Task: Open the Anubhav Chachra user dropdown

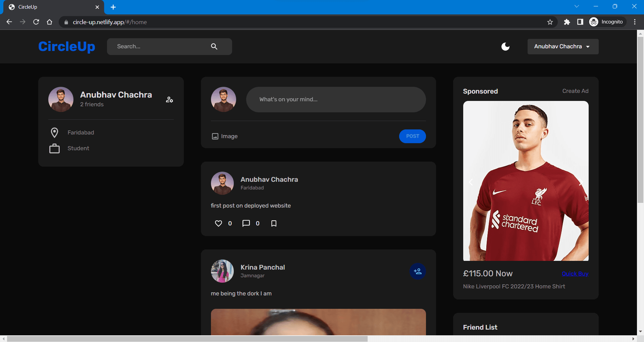Action: coord(563,47)
